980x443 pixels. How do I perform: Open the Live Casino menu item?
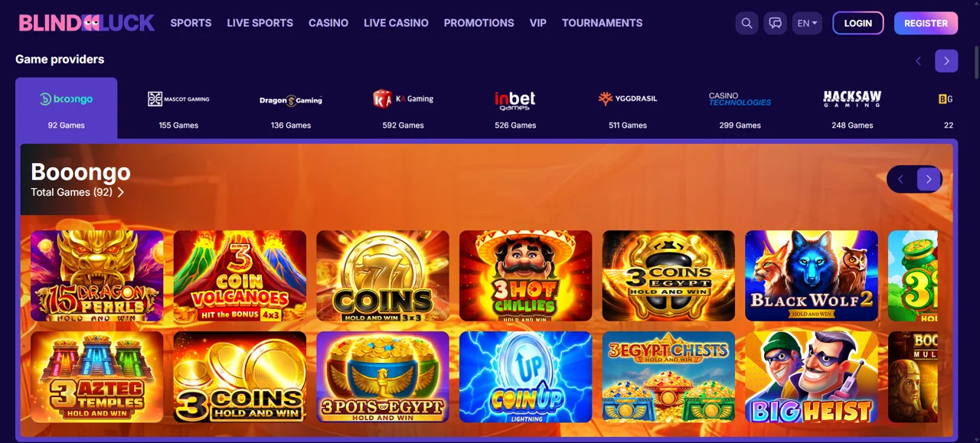(396, 23)
